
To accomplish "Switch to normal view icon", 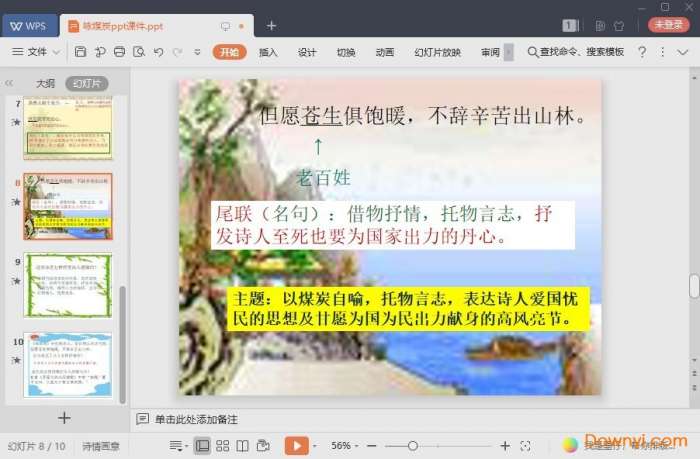I will click(202, 446).
